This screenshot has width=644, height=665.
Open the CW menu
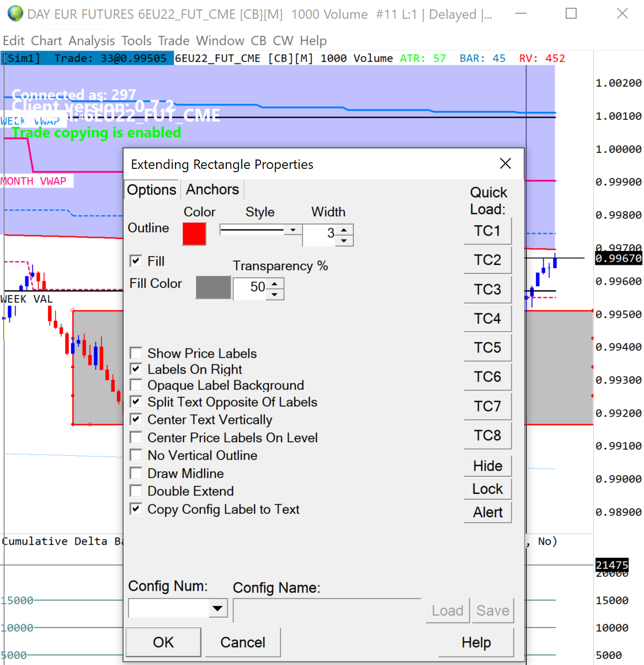[x=283, y=41]
